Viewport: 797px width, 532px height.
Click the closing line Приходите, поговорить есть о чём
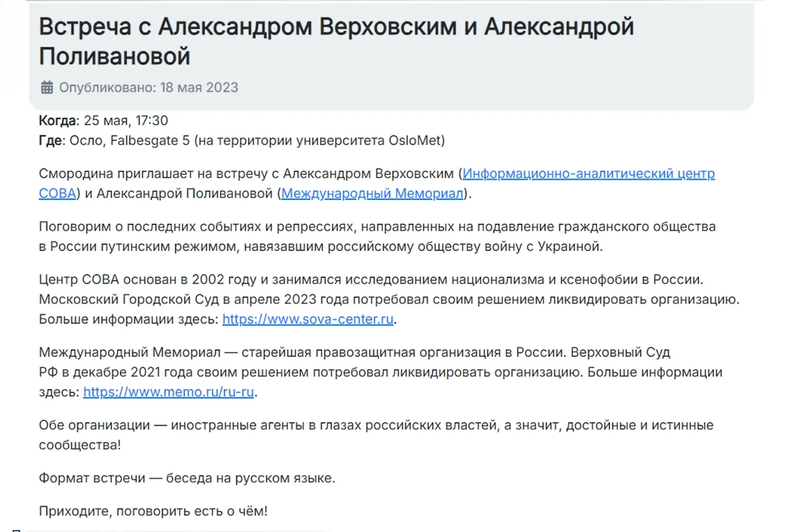[154, 511]
